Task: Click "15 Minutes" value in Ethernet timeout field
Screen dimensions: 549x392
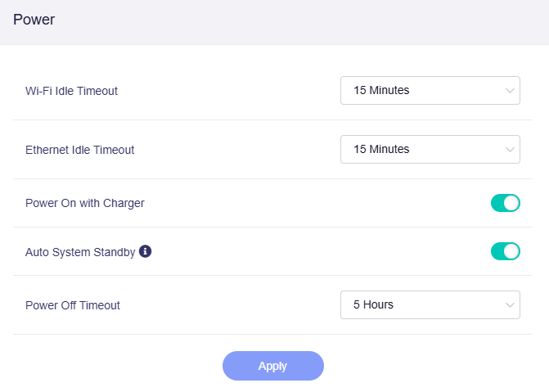Action: coord(381,150)
